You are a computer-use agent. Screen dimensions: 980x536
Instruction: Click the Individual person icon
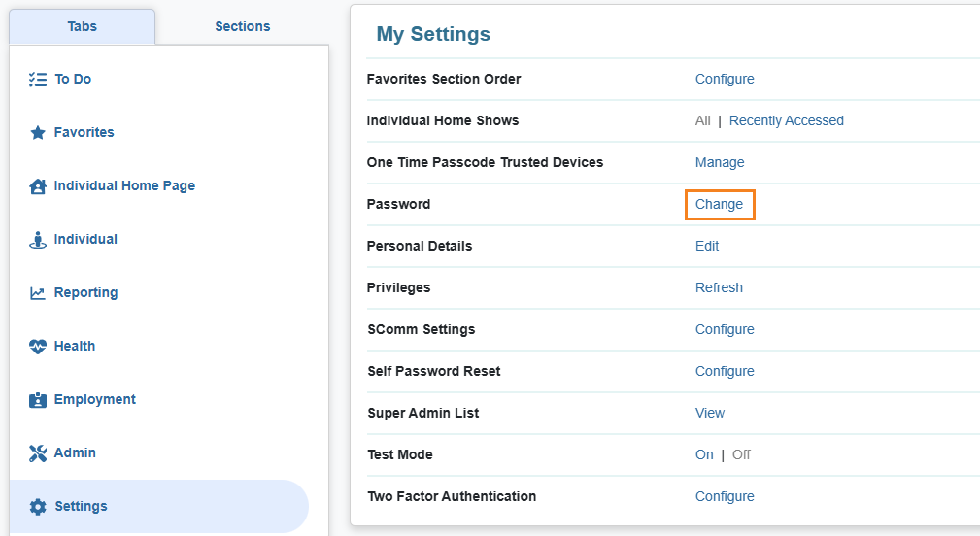click(38, 240)
